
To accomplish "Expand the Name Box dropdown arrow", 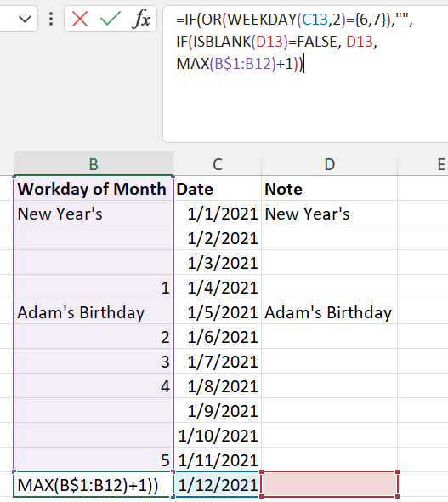I will coord(25,20).
